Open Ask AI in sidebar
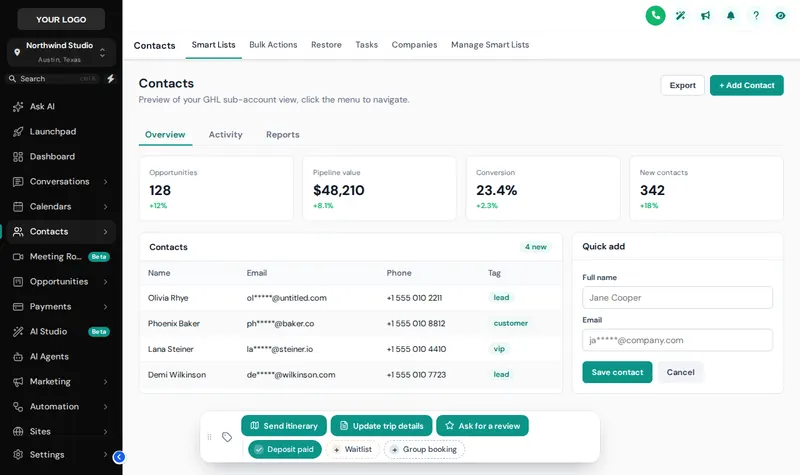800x475 pixels. [61, 106]
